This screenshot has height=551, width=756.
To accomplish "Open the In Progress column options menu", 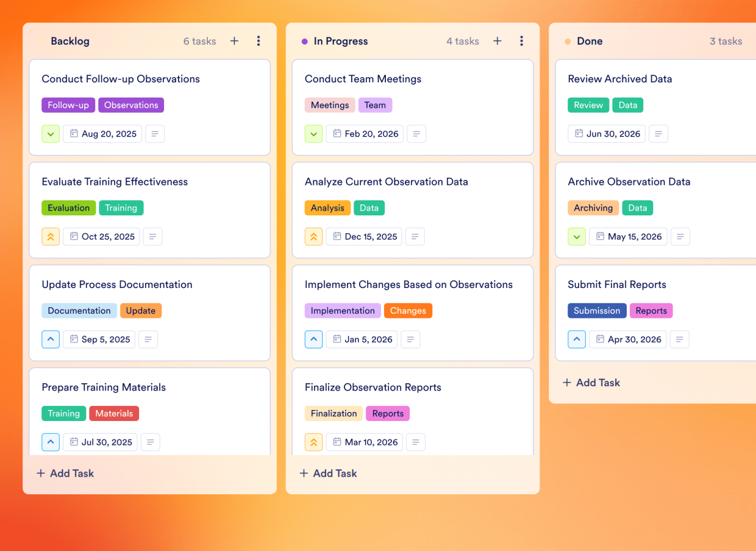I will click(x=522, y=41).
